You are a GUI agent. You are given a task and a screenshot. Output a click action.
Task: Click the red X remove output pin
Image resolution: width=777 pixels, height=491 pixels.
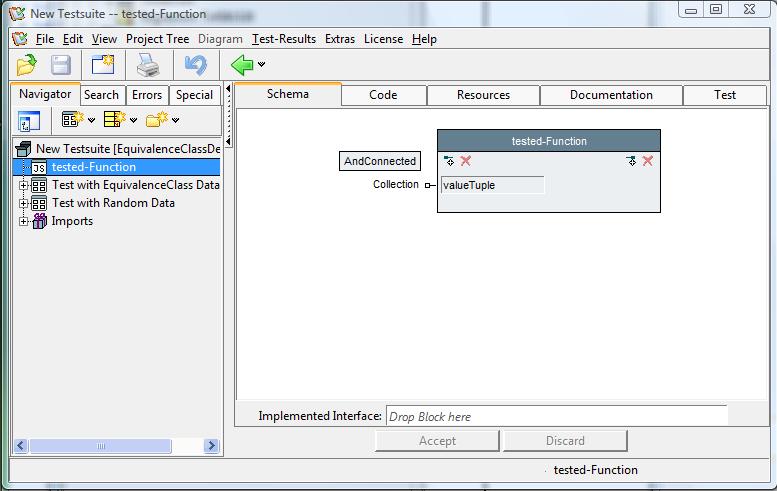648,161
